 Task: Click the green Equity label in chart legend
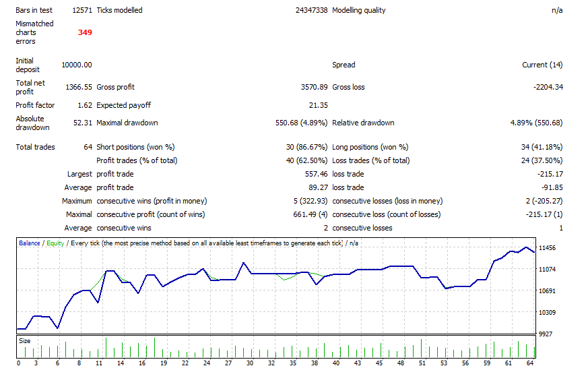click(55, 243)
